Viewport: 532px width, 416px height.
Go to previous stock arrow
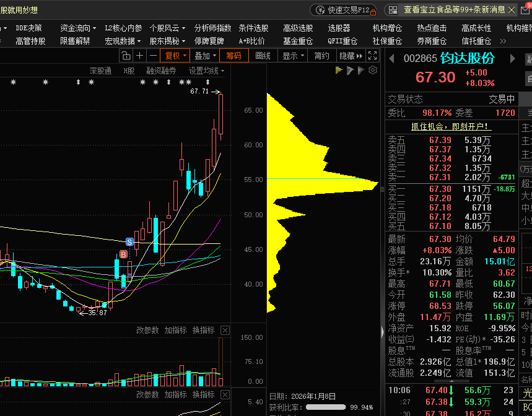391,59
